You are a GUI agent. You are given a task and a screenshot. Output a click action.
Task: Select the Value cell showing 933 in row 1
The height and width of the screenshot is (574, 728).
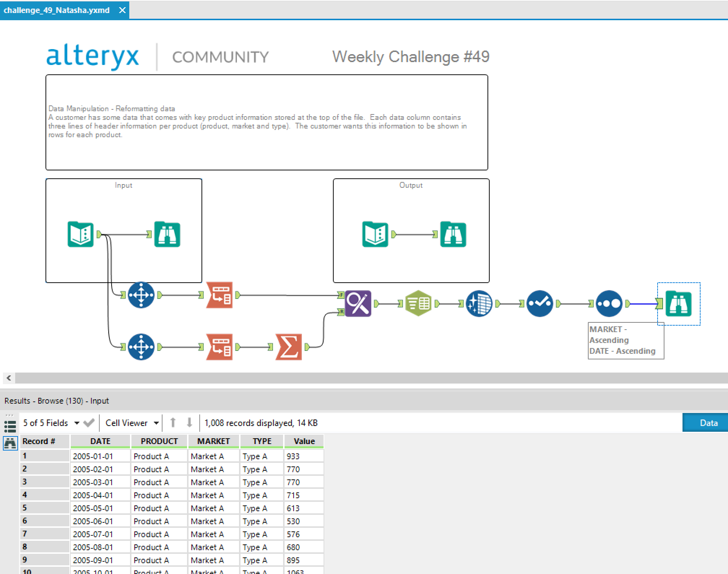click(x=304, y=456)
